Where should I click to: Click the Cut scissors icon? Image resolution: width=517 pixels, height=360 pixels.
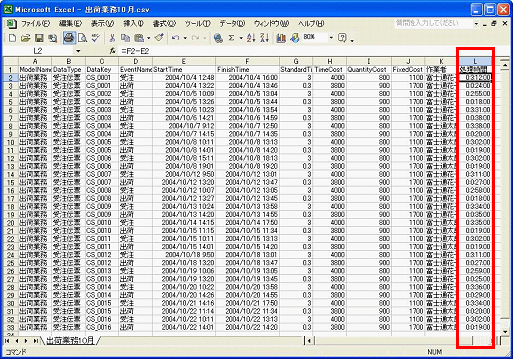[x=112, y=38]
